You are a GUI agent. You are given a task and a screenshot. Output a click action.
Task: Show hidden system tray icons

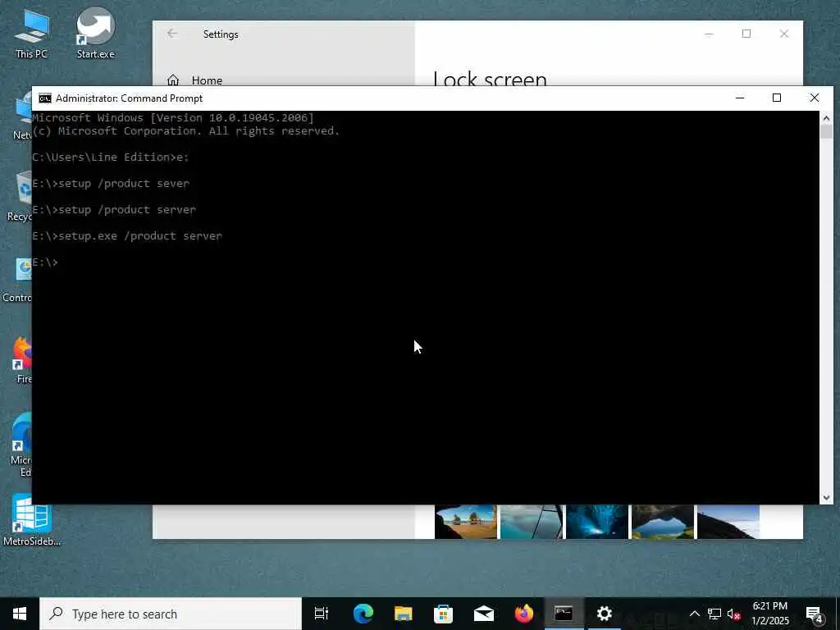(694, 614)
